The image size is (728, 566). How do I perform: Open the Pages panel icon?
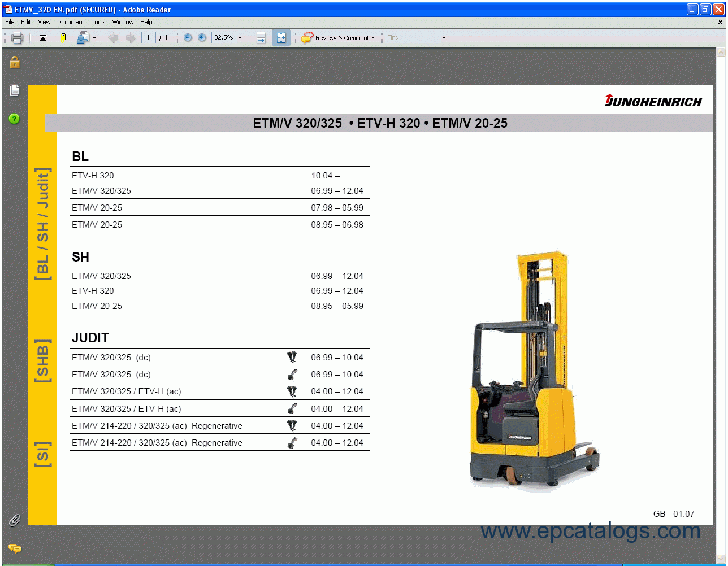[x=14, y=90]
